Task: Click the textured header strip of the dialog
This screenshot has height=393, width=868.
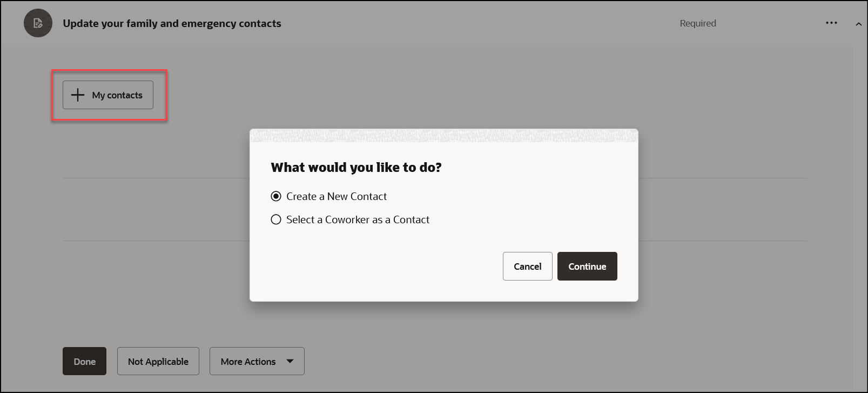Action: (x=444, y=136)
